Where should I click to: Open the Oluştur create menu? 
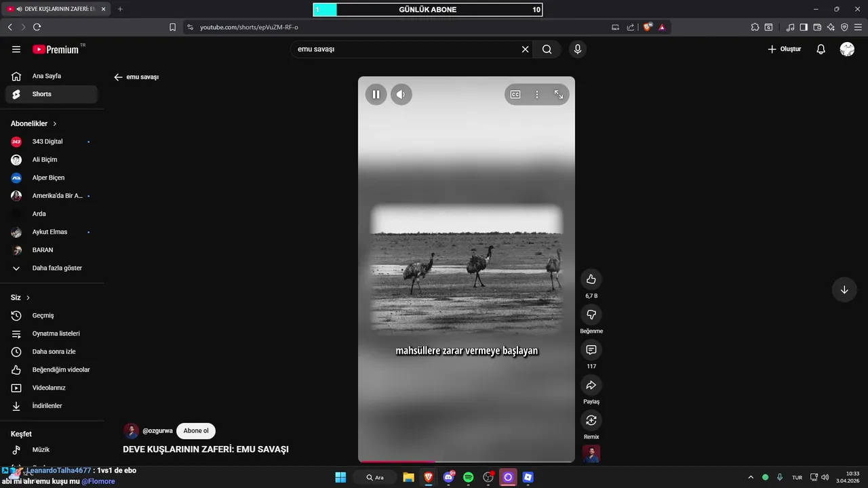(784, 49)
